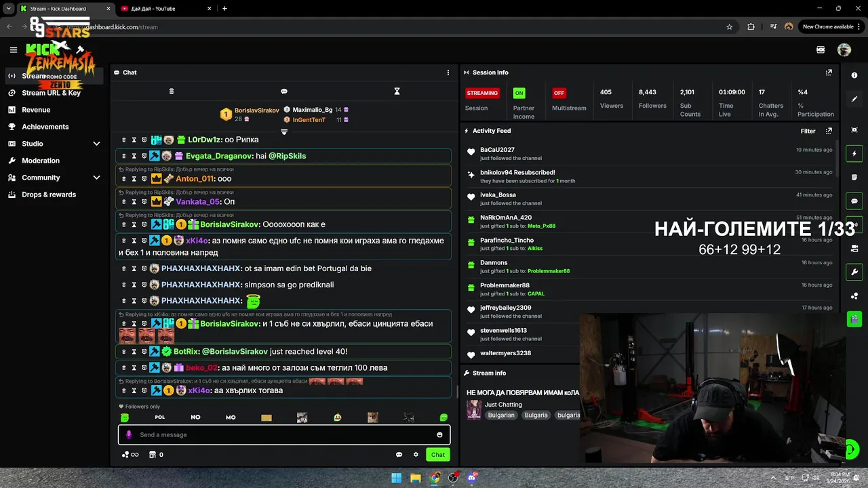This screenshot has width=868, height=488.
Task: Open the emoji picker in message box
Action: [439, 435]
